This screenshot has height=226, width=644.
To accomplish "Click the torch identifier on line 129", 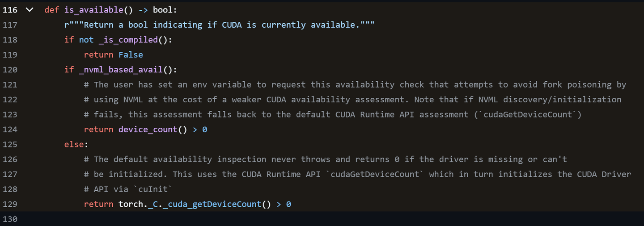I will pos(131,204).
